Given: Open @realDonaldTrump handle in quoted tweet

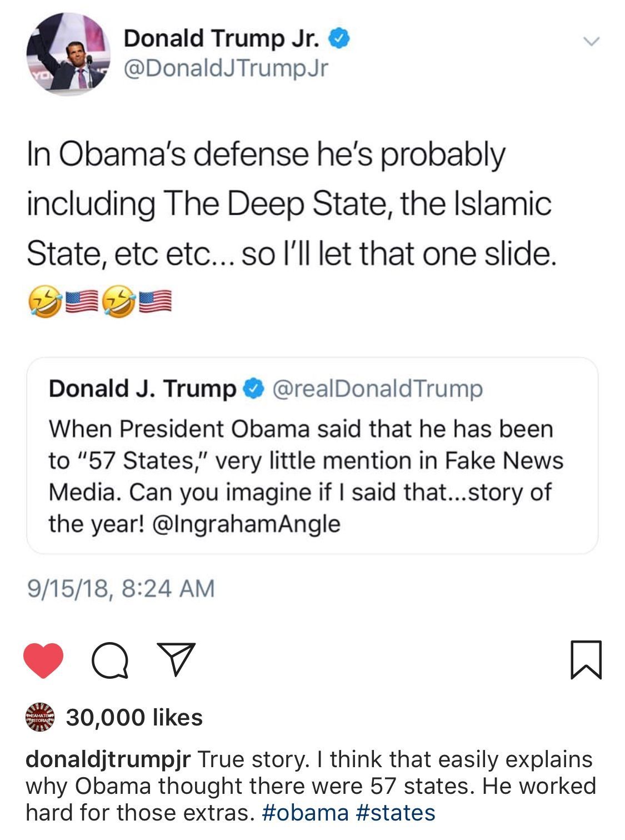Looking at the screenshot, I should 377,389.
